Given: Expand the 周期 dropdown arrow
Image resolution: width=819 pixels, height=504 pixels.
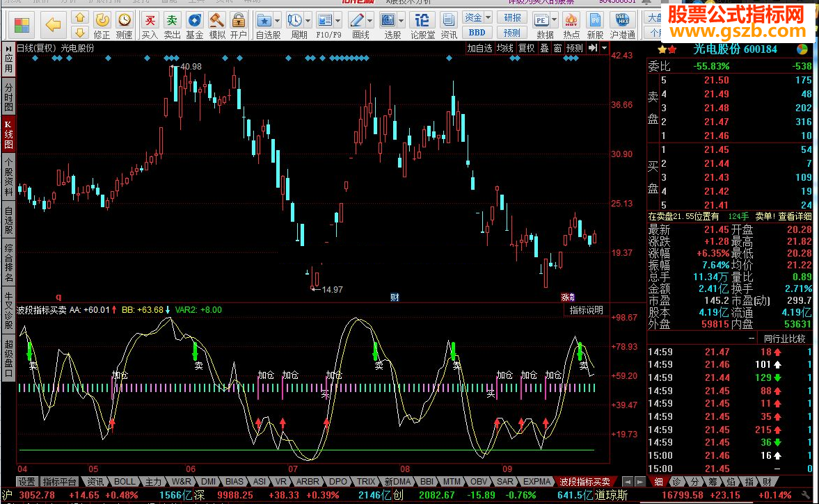Looking at the screenshot, I should [x=308, y=21].
